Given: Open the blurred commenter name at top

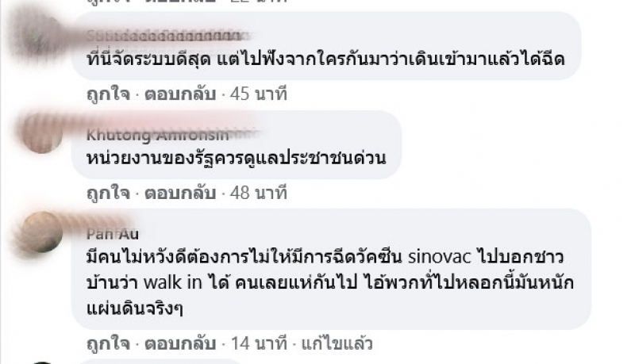Looking at the screenshot, I should [164, 36].
